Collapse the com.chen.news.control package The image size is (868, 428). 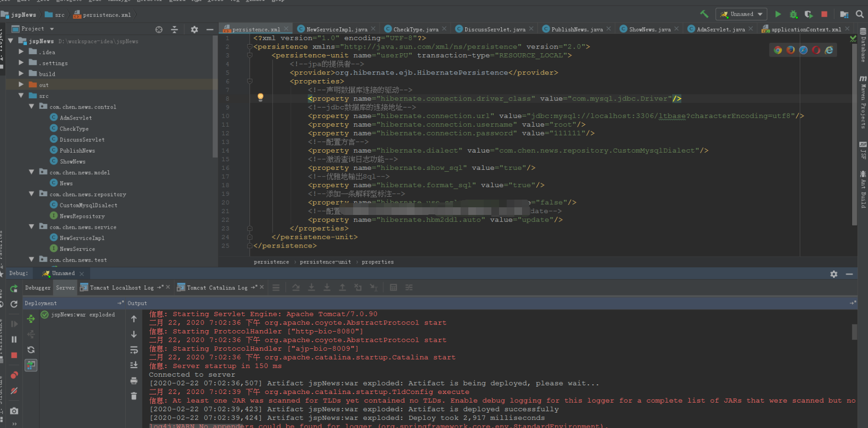[32, 107]
